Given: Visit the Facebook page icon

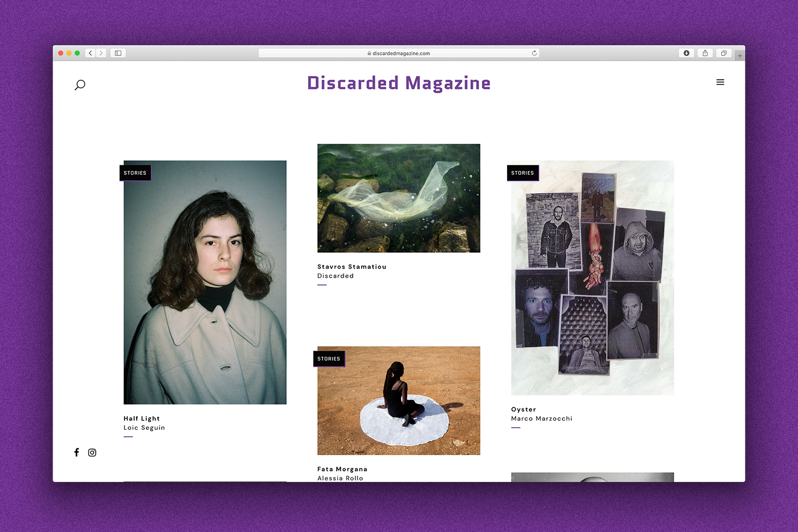Looking at the screenshot, I should 77,452.
